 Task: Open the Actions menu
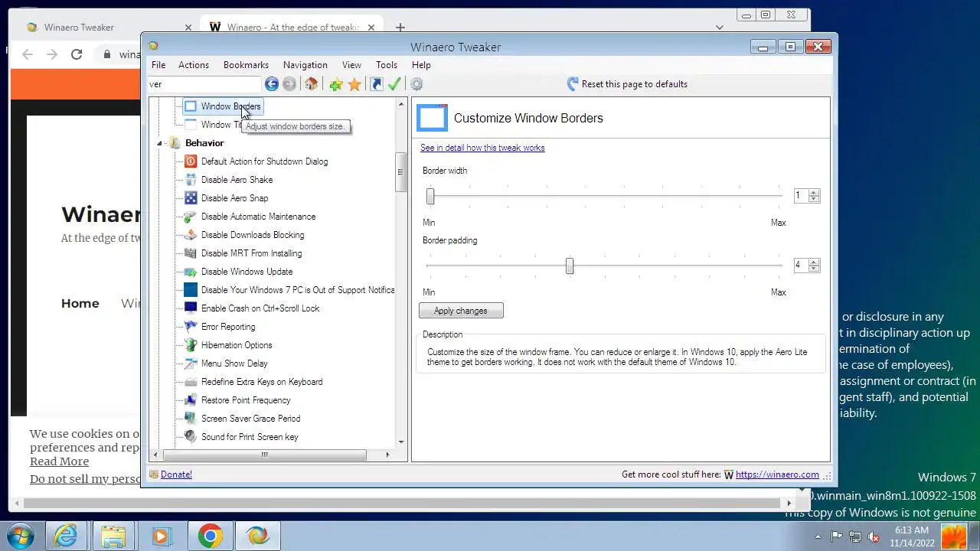[193, 65]
